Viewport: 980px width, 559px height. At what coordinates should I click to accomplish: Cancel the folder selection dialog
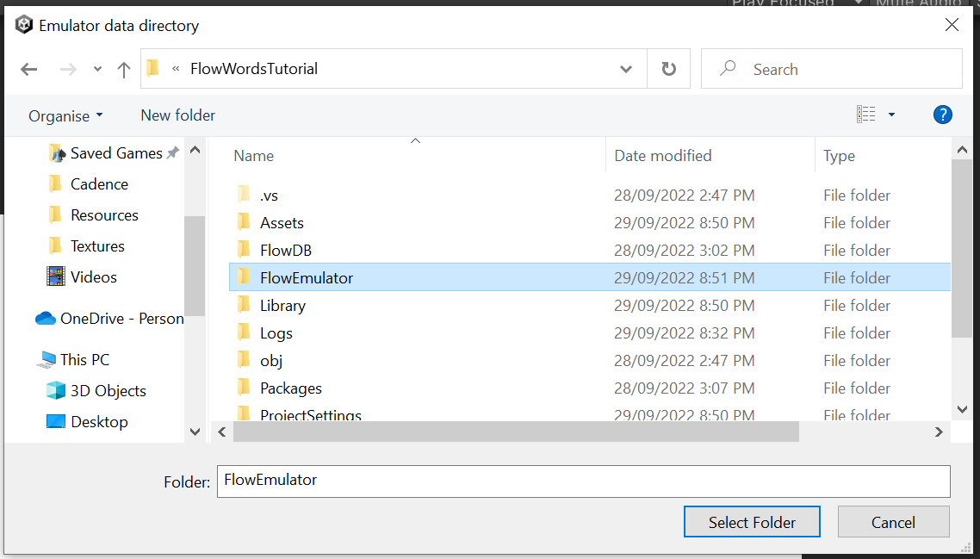point(893,522)
